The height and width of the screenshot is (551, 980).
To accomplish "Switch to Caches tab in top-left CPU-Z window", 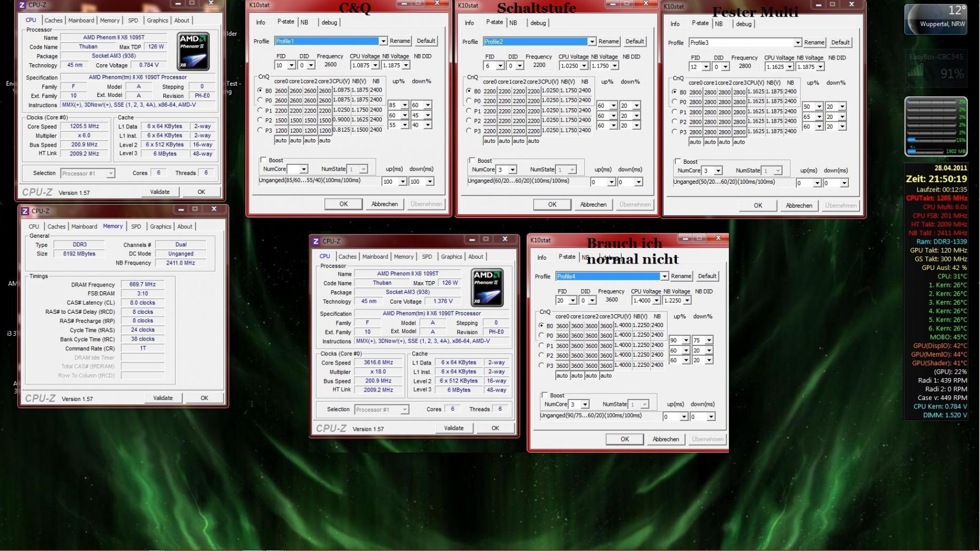I will point(54,20).
